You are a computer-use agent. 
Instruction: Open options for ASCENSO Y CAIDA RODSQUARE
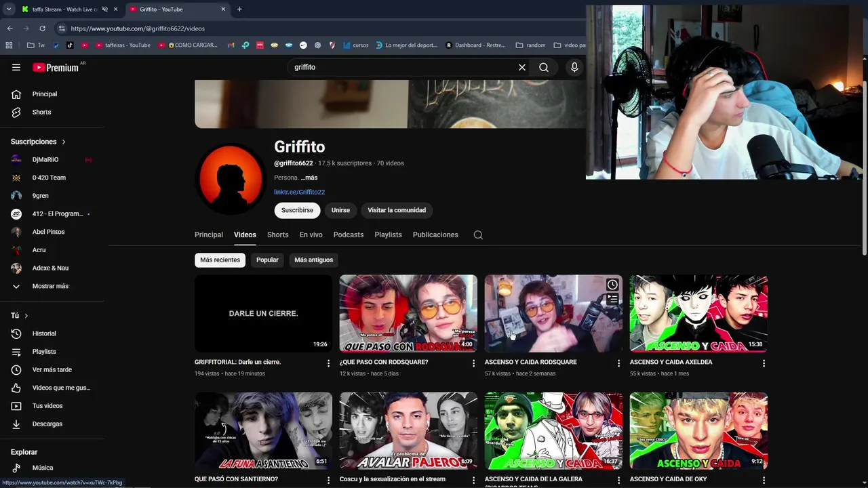pos(618,363)
